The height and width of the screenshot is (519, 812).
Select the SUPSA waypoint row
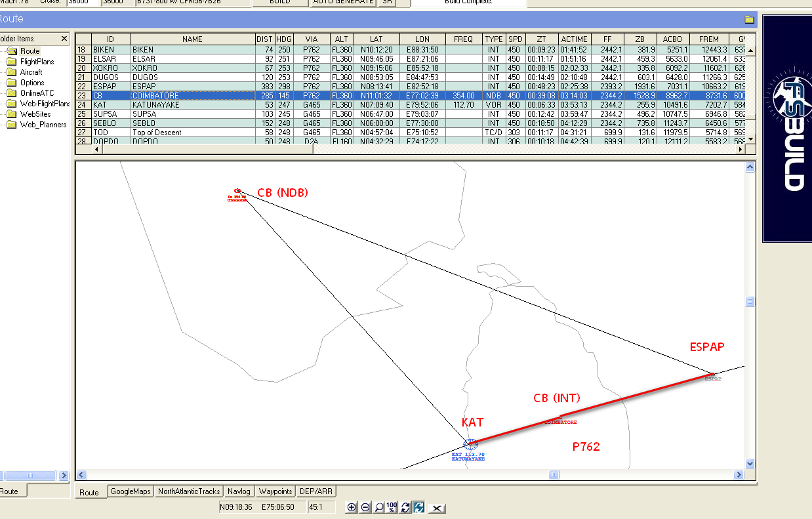(x=411, y=114)
